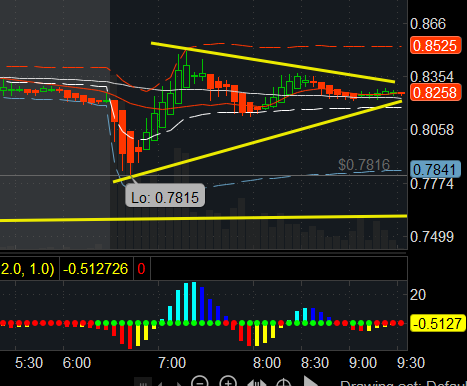Select the ascending lower yellow trendline
Viewport: 467px width, 386px height.
pyautogui.click(x=257, y=141)
